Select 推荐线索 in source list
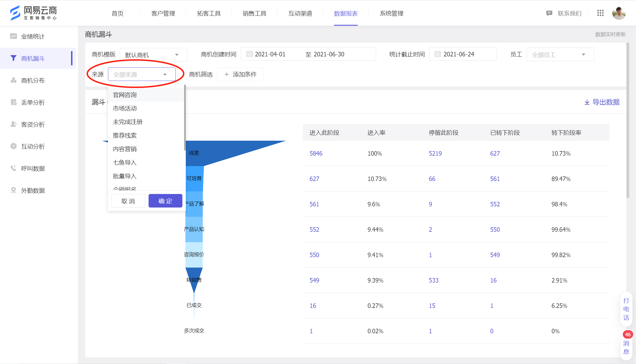 coord(146,135)
